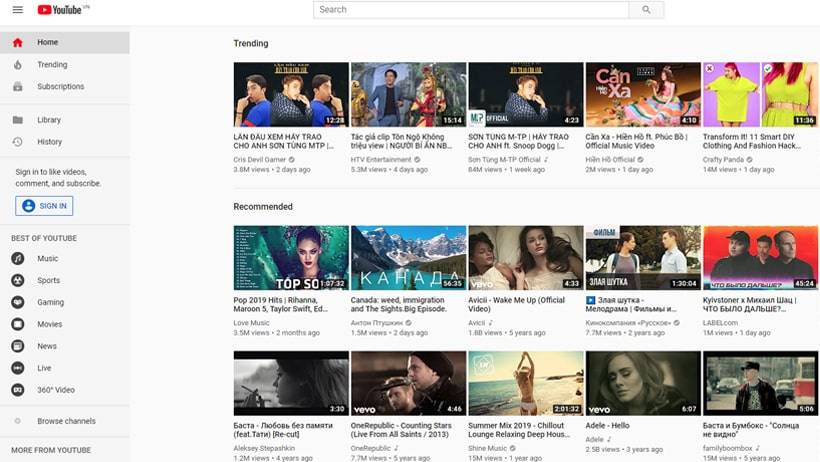Open Sports in the sidebar

(48, 280)
